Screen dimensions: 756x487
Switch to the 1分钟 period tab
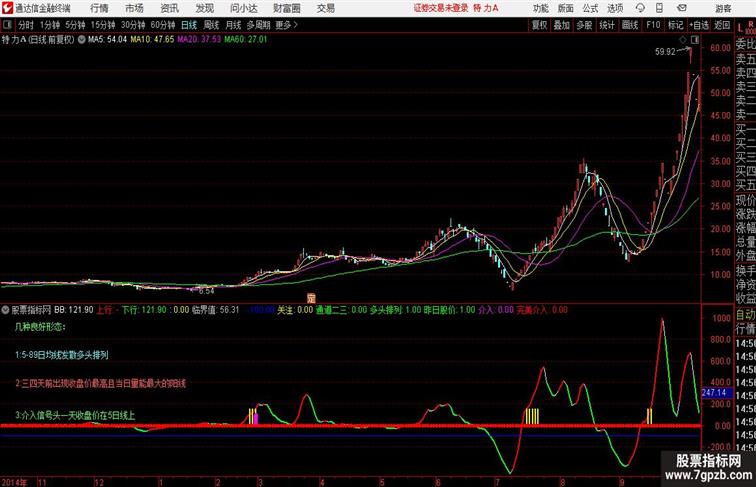(x=50, y=25)
